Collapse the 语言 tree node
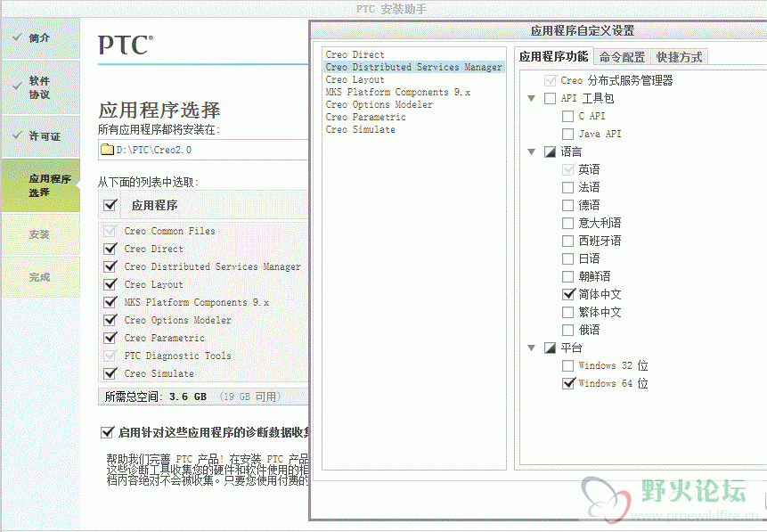 point(532,151)
